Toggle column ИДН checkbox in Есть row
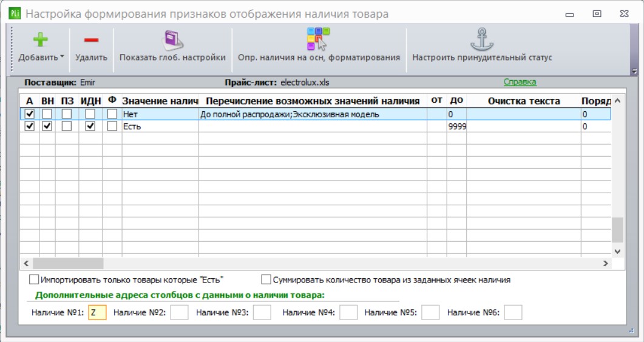644x342 pixels. tap(90, 126)
